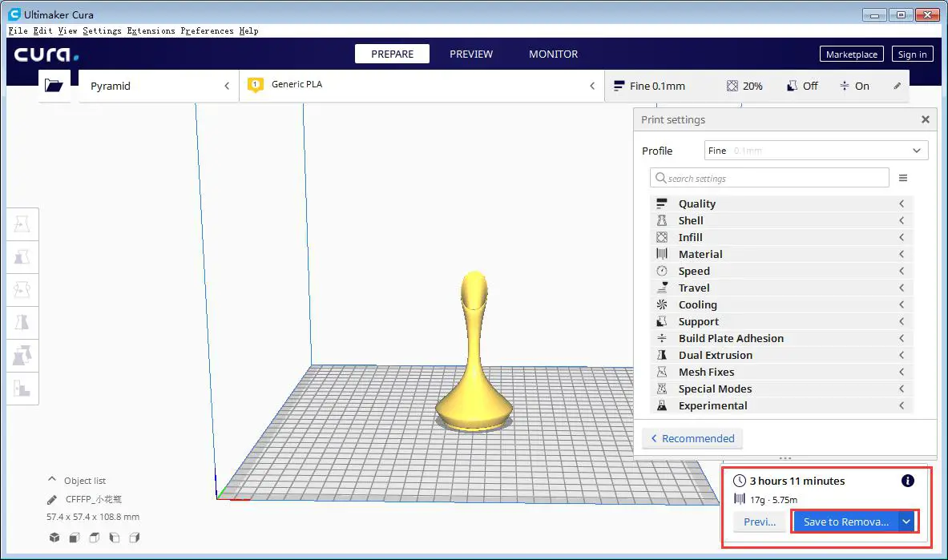Open Per Model Settings tool

[x=22, y=355]
